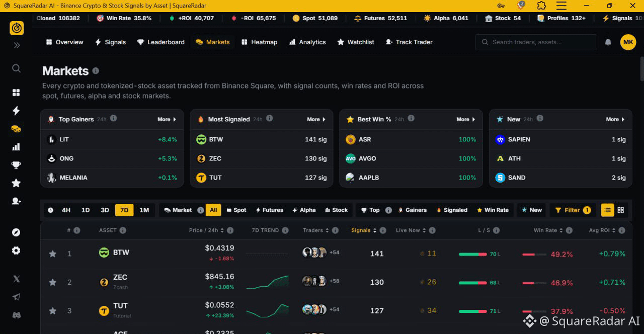Viewport: 644px width, 334px height.
Task: Expand the sidebar with double chevron
Action: tap(17, 45)
